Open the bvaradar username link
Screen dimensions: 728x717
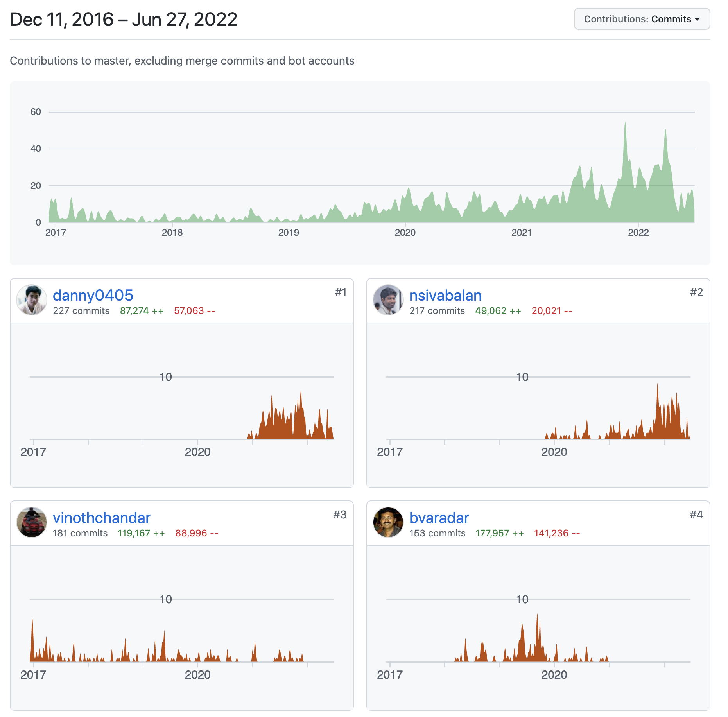(x=439, y=518)
